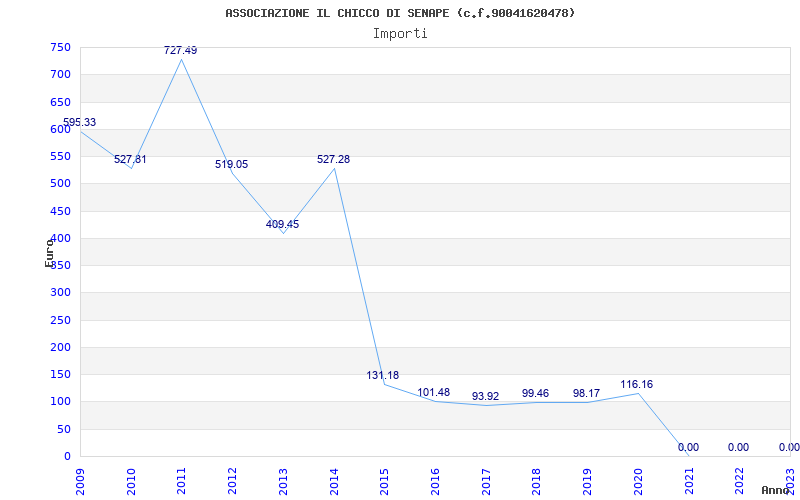Select the 595.33 data label
The width and height of the screenshot is (800, 500).
[x=79, y=122]
